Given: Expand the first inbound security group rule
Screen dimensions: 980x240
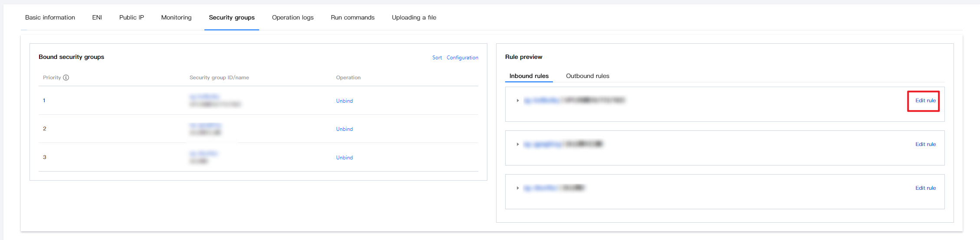Looking at the screenshot, I should 518,101.
